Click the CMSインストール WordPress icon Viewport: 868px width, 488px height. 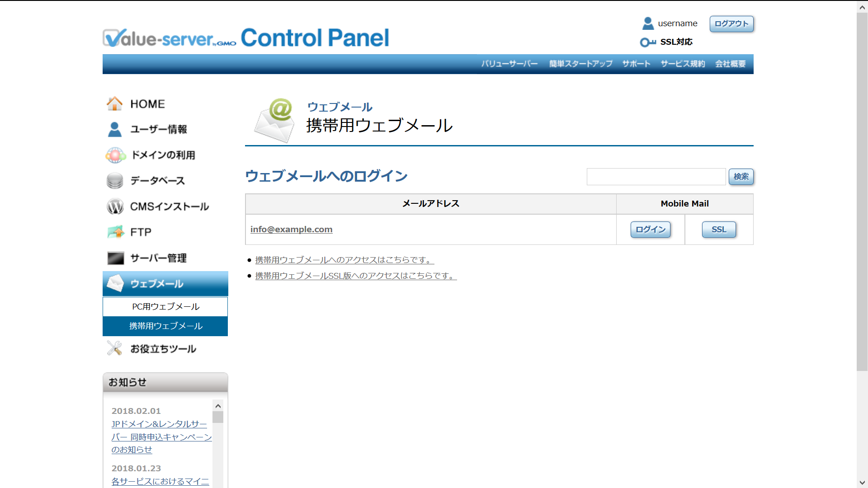pyautogui.click(x=115, y=206)
